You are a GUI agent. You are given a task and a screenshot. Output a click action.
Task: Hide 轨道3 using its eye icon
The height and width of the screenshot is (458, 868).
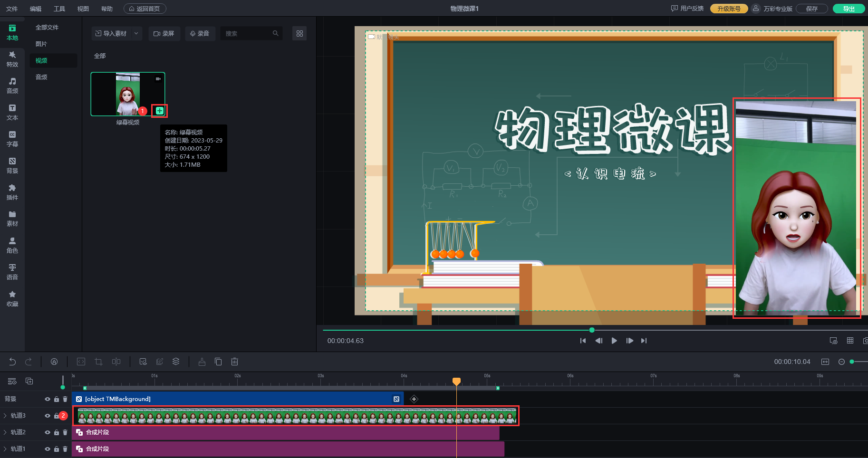[x=48, y=416]
